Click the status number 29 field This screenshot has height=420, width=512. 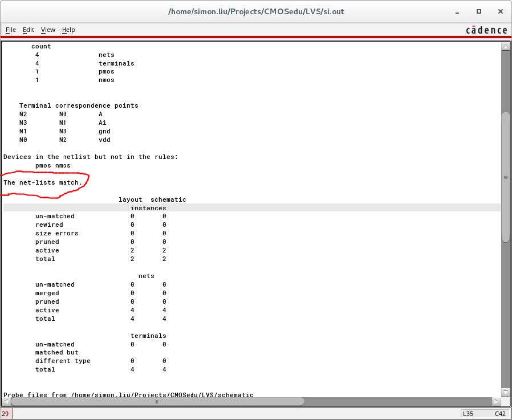6,414
